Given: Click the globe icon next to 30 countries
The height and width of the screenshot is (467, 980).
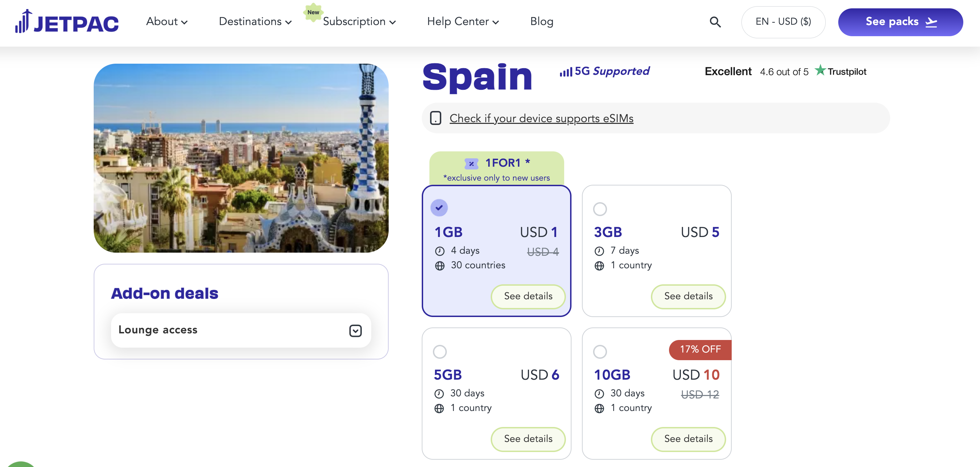Looking at the screenshot, I should pyautogui.click(x=440, y=266).
